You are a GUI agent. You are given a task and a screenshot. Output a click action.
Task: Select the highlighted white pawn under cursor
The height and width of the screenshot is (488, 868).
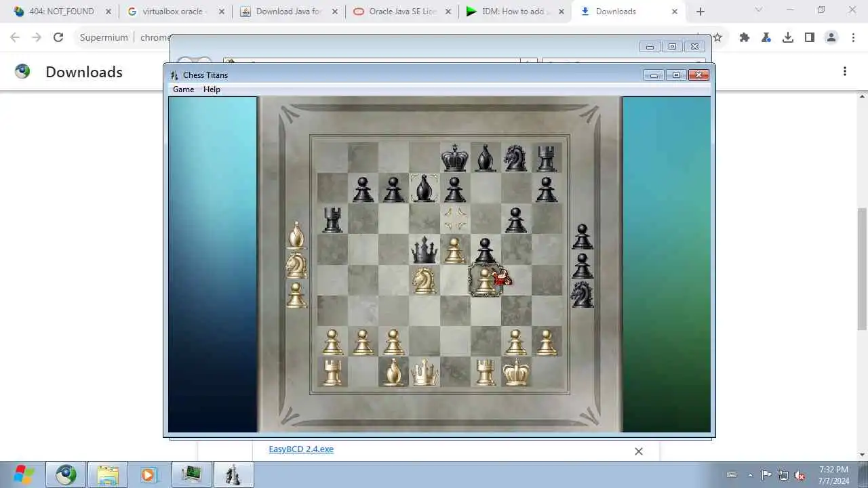485,281
